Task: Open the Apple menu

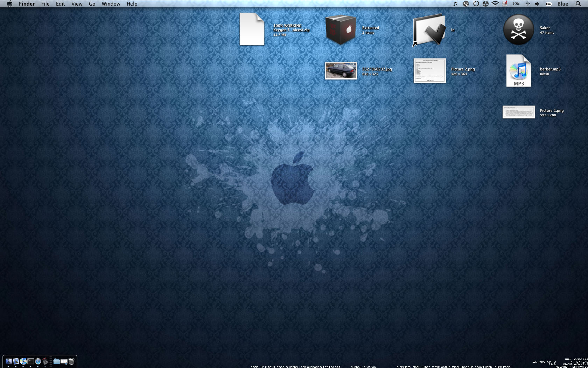Action: (x=9, y=4)
